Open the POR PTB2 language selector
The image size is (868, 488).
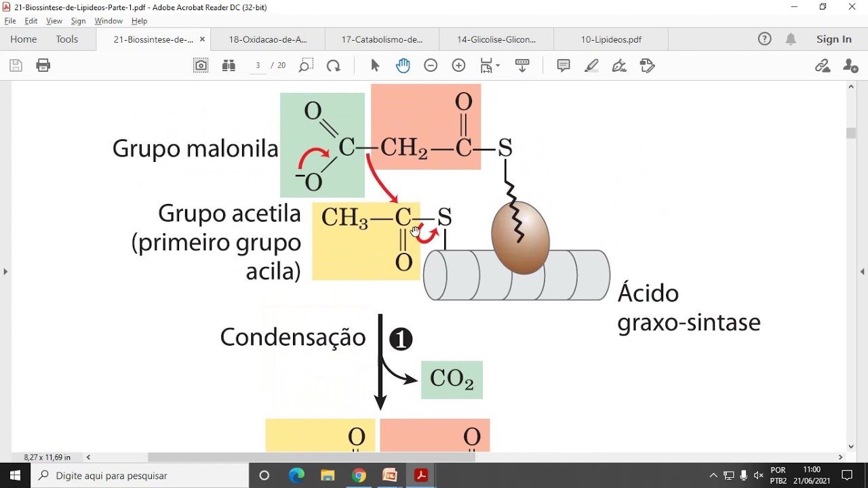pyautogui.click(x=778, y=476)
